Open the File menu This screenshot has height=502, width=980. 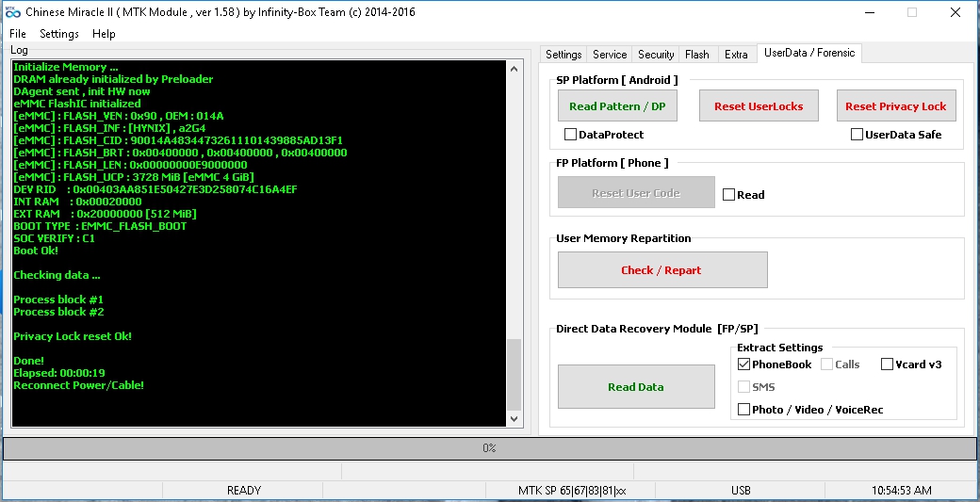click(x=18, y=34)
